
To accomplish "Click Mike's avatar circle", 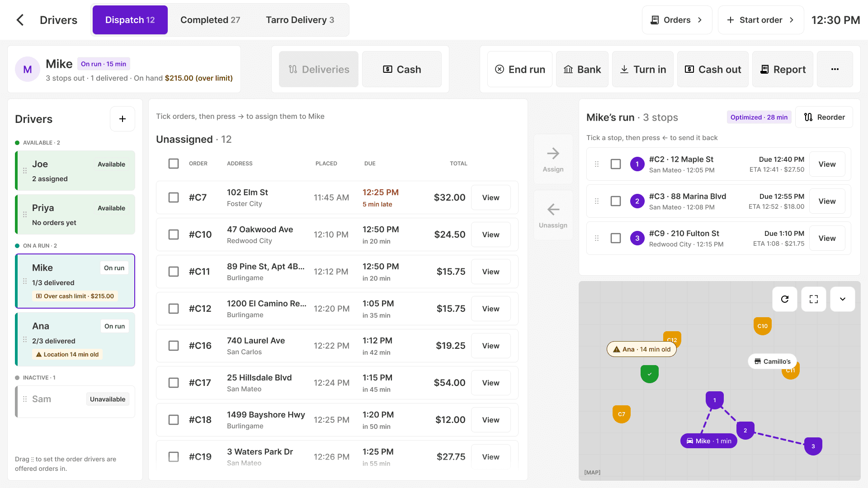I will 28,69.
